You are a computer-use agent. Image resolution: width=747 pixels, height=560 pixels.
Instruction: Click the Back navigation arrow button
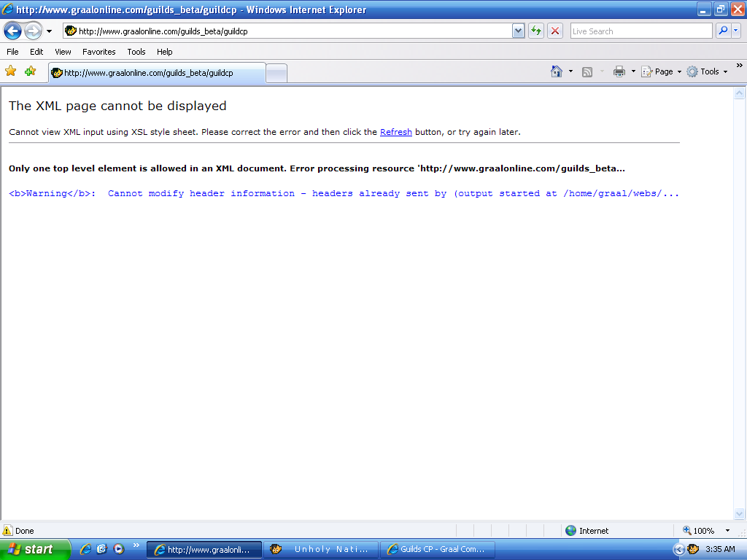coord(12,31)
